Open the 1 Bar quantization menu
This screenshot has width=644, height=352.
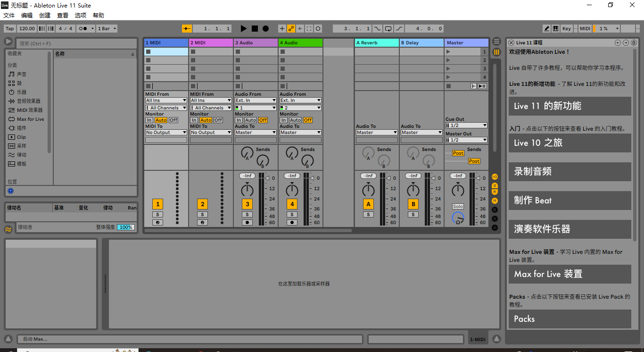tap(107, 29)
